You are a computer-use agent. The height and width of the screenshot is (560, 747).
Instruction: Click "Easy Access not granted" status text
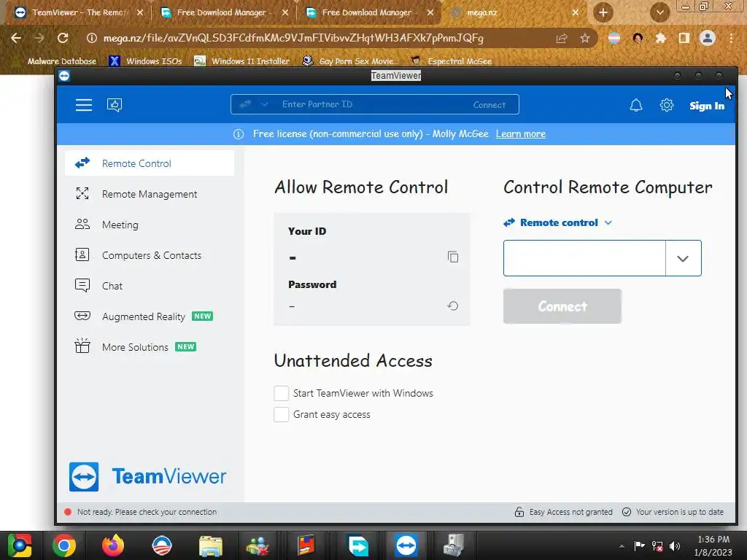pos(570,512)
